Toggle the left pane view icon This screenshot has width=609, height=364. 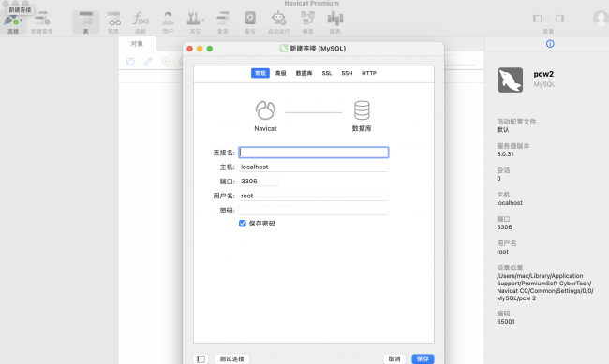tap(538, 19)
